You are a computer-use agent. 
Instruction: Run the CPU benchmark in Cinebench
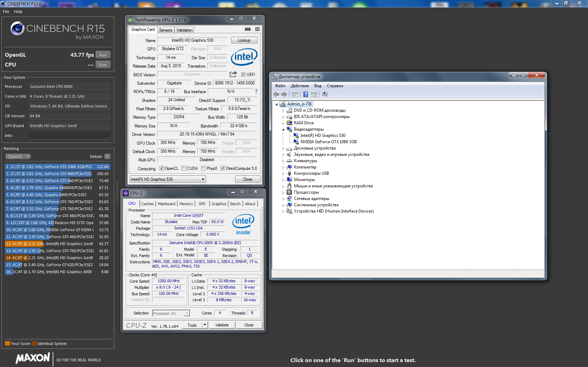103,65
